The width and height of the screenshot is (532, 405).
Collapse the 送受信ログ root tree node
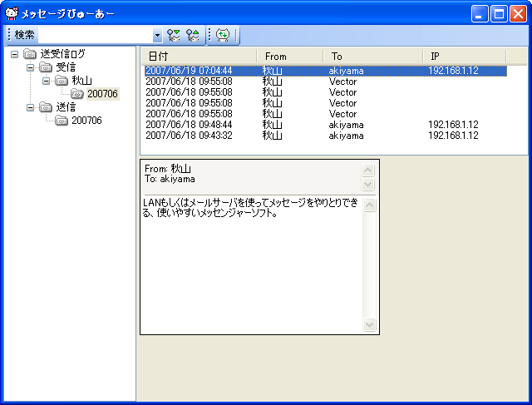coord(15,54)
